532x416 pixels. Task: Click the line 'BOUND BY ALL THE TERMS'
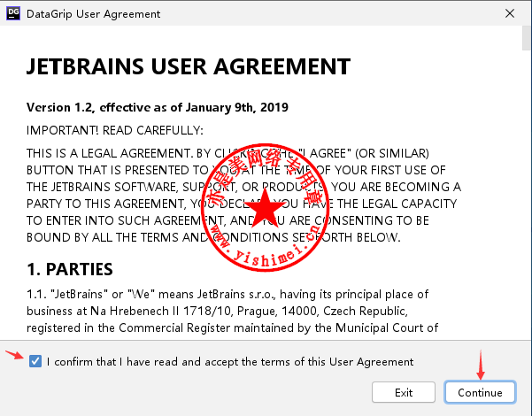pyautogui.click(x=213, y=237)
